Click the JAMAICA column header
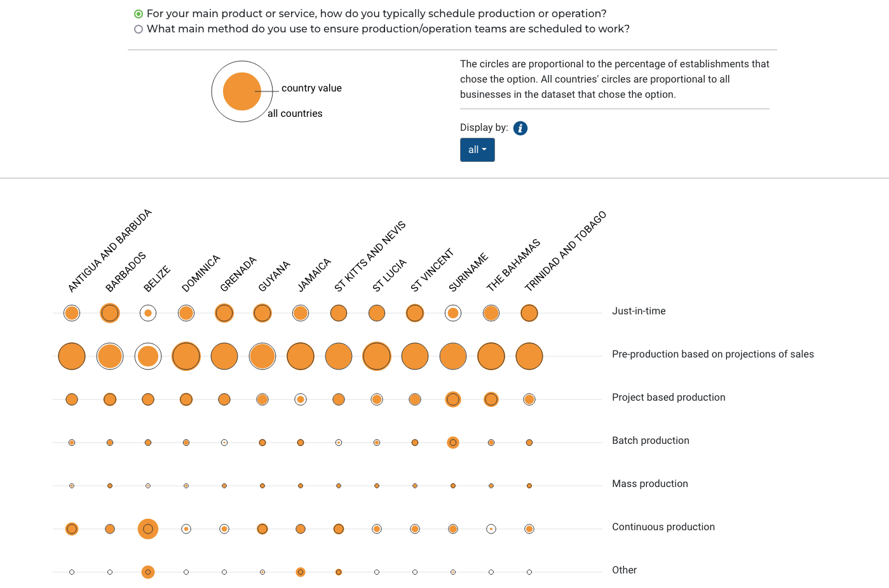Image resolution: width=889 pixels, height=588 pixels. point(314,275)
